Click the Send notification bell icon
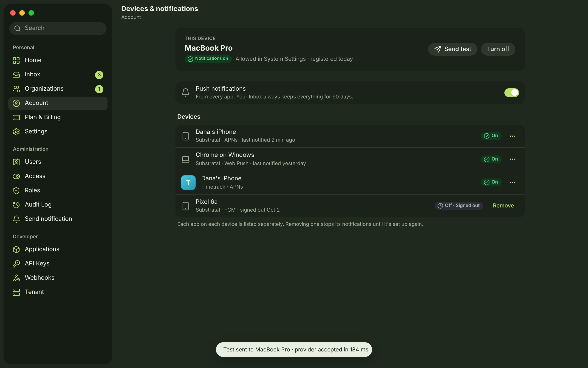The image size is (588, 368). click(16, 219)
